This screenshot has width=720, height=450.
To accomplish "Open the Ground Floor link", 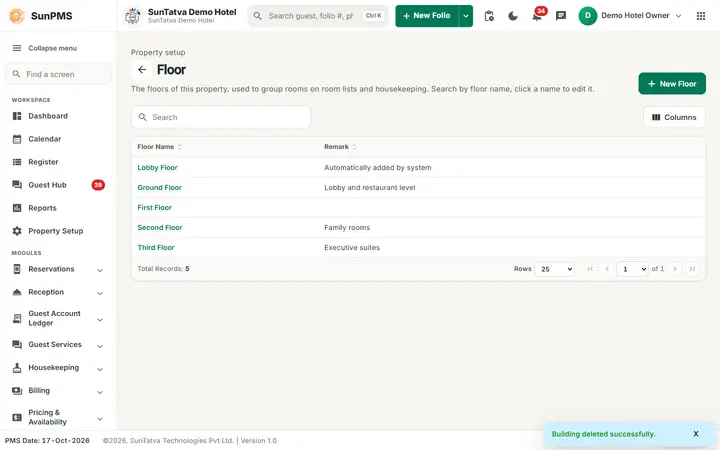I will coord(159,187).
